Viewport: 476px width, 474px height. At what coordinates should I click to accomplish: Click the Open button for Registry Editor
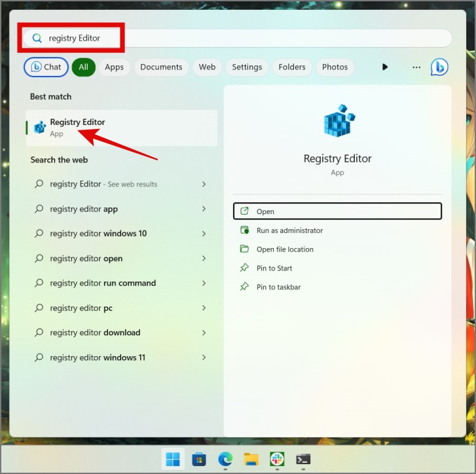(x=337, y=211)
